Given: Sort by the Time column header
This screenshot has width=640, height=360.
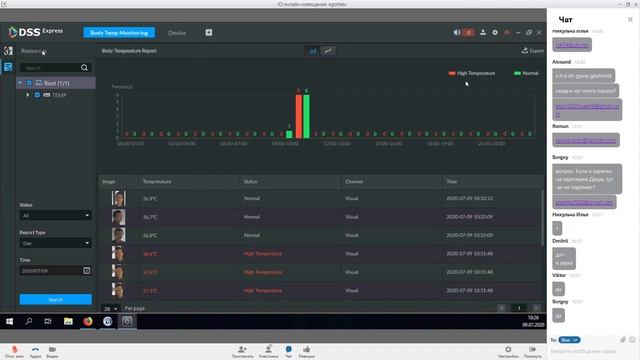Looking at the screenshot, I should [451, 182].
